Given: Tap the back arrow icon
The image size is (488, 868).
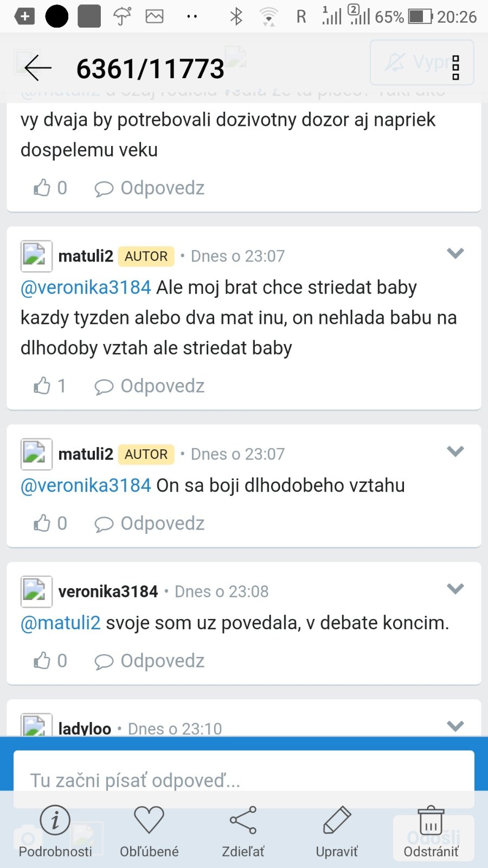Looking at the screenshot, I should (x=37, y=68).
